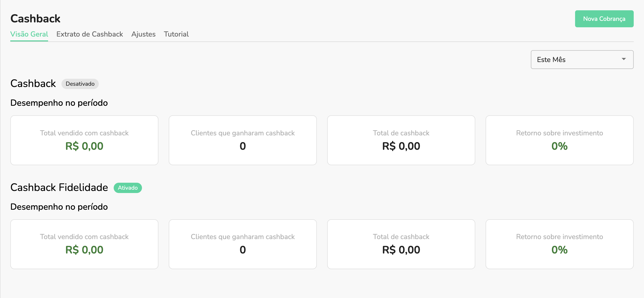Click the Ativado badge on Cashback Fidelidade
This screenshot has height=298, width=644.
[x=128, y=188]
